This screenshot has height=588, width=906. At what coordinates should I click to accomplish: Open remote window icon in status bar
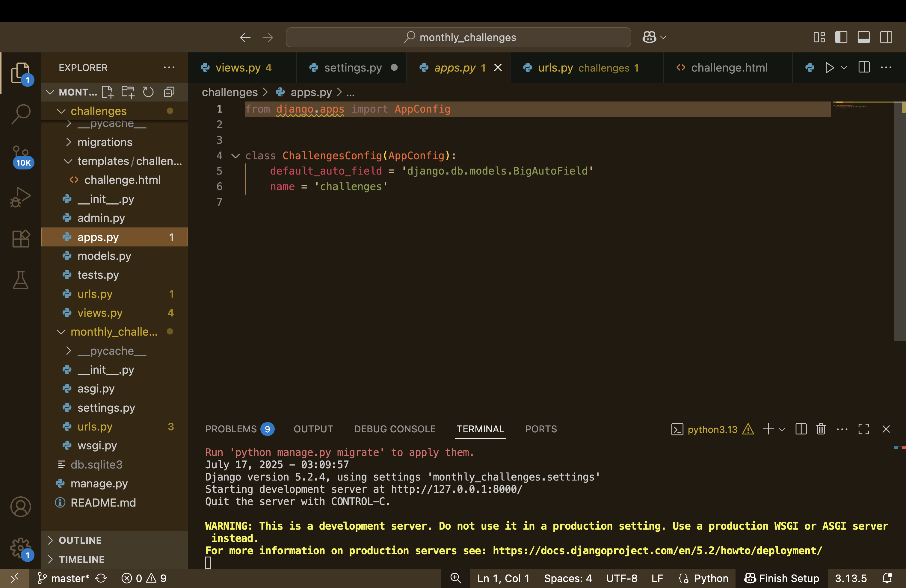coord(14,578)
